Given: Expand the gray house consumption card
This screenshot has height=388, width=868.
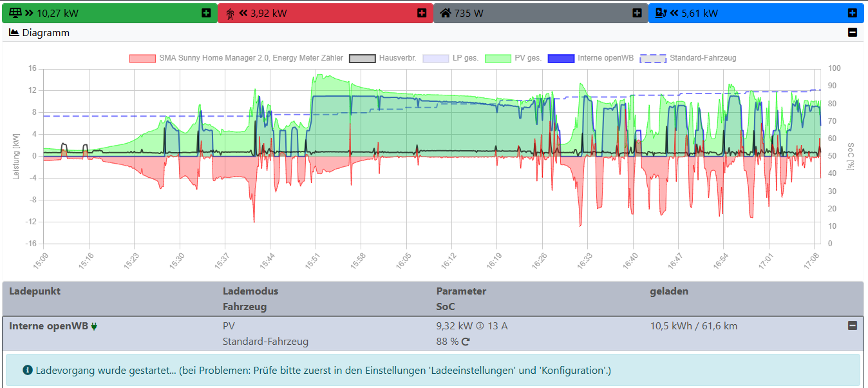Looking at the screenshot, I should [x=637, y=13].
